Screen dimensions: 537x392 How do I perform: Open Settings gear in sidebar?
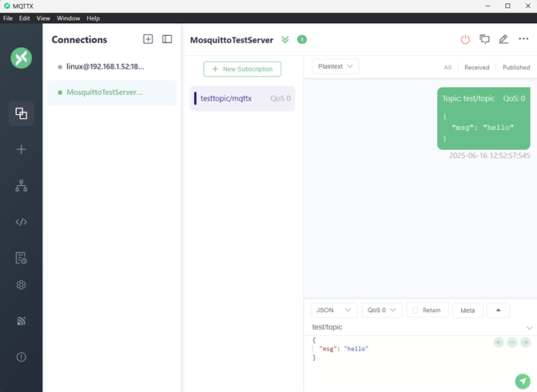tap(22, 285)
